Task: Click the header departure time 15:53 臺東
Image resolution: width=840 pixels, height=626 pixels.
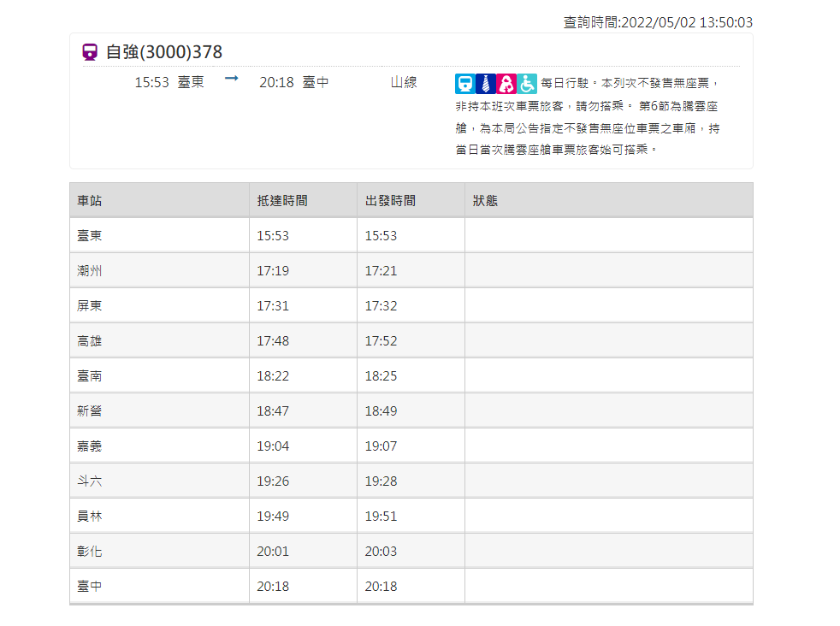Action: click(x=169, y=82)
